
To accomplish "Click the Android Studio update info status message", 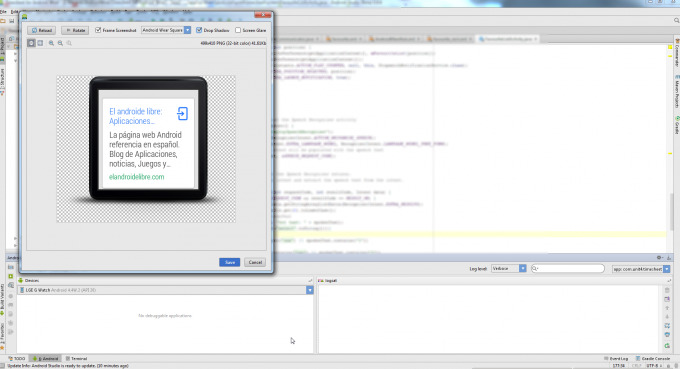I will point(68,366).
